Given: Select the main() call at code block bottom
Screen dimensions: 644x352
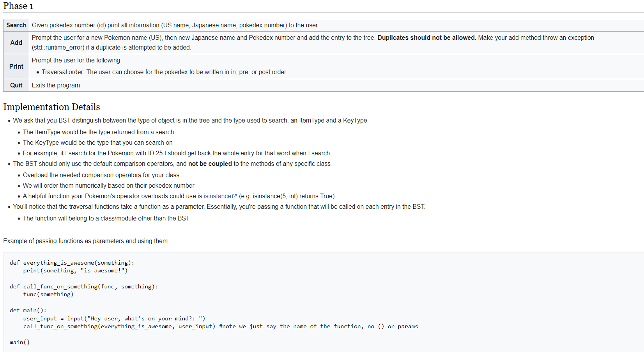Looking at the screenshot, I should pos(19,342).
